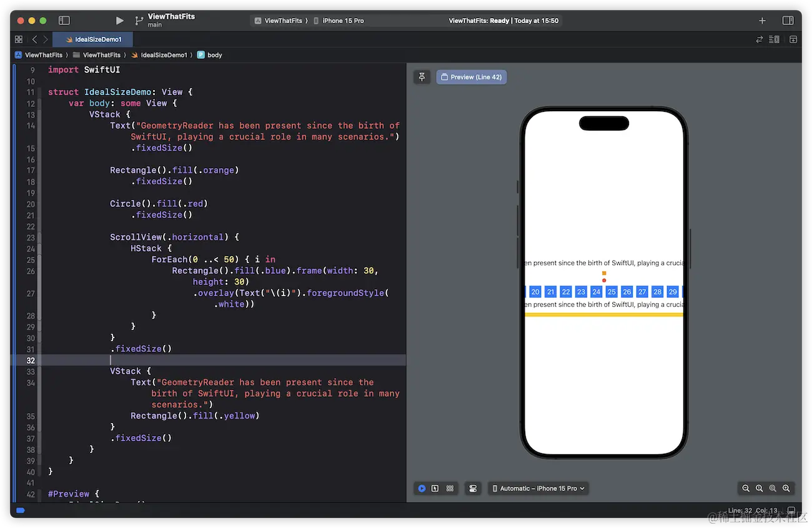Click 'Circle().fill(.red)' code

coord(159,204)
